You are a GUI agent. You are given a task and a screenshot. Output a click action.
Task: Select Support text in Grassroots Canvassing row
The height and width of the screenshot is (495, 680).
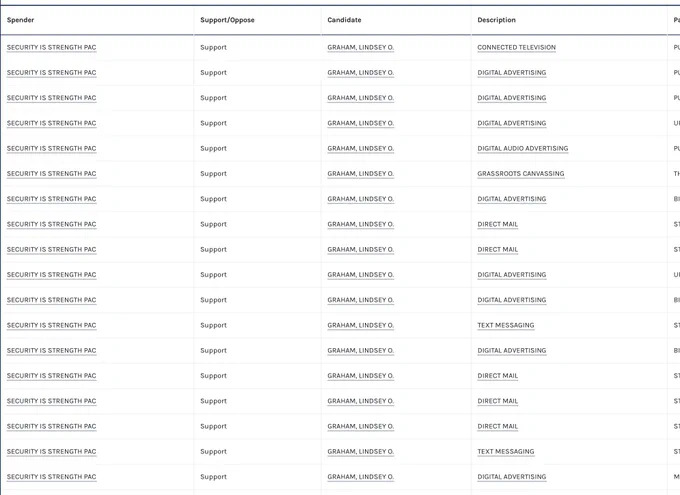coord(213,174)
